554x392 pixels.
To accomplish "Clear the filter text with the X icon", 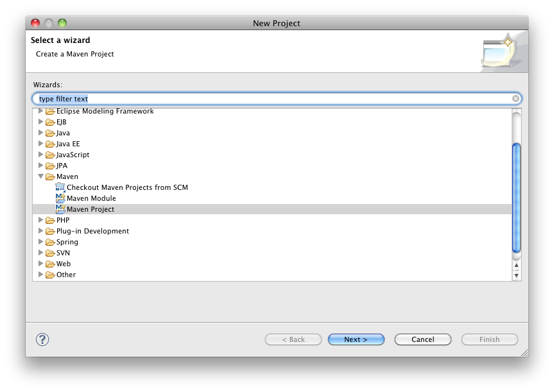I will (x=515, y=99).
